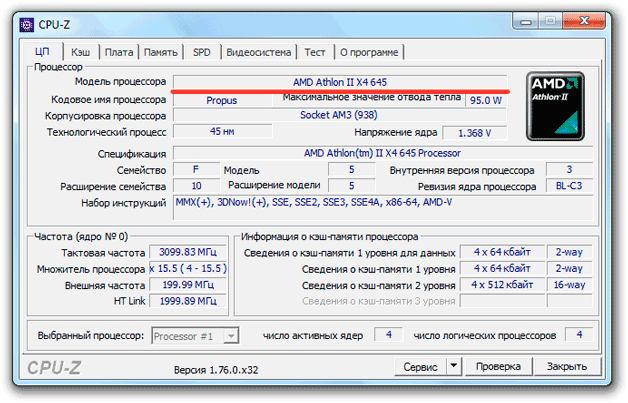Image resolution: width=628 pixels, height=403 pixels.
Task: Click the maximize button in title bar
Action: click(x=551, y=21)
